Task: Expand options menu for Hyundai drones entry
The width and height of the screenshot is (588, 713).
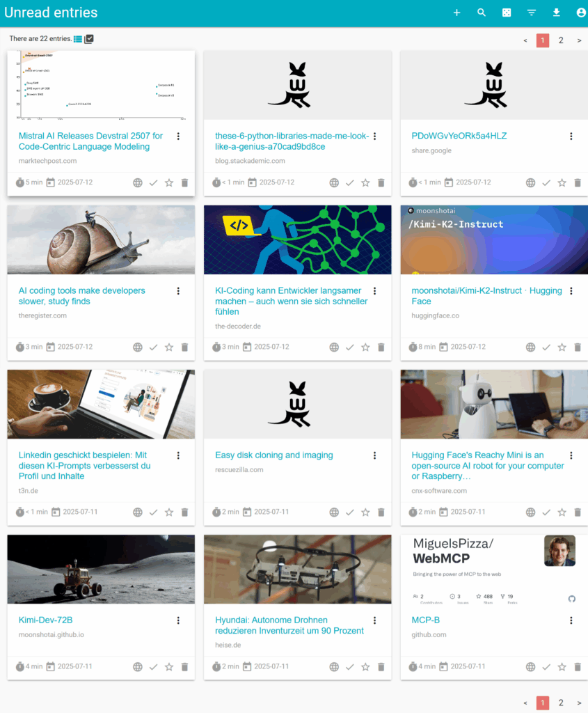Action: [375, 620]
